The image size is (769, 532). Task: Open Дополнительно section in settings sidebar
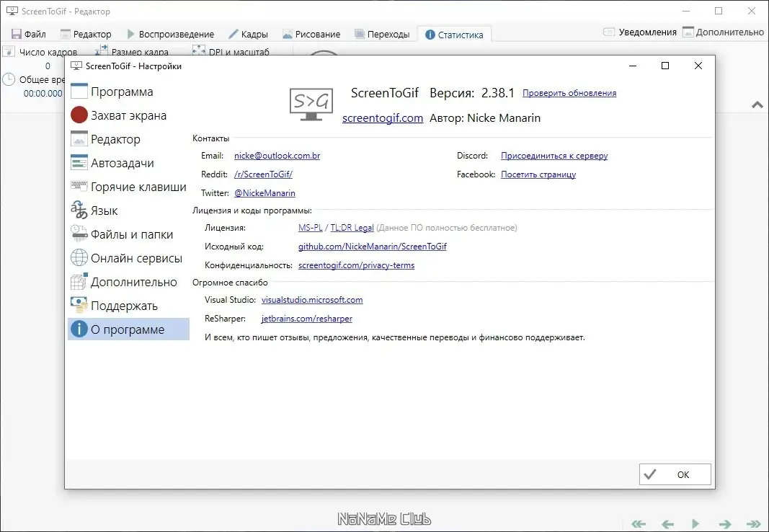[x=128, y=282]
